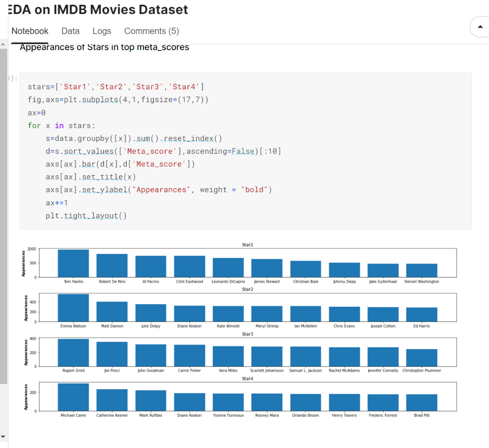Collapse the notebook header with the caret button
Screen dimensions: 489x448
(x=481, y=27)
